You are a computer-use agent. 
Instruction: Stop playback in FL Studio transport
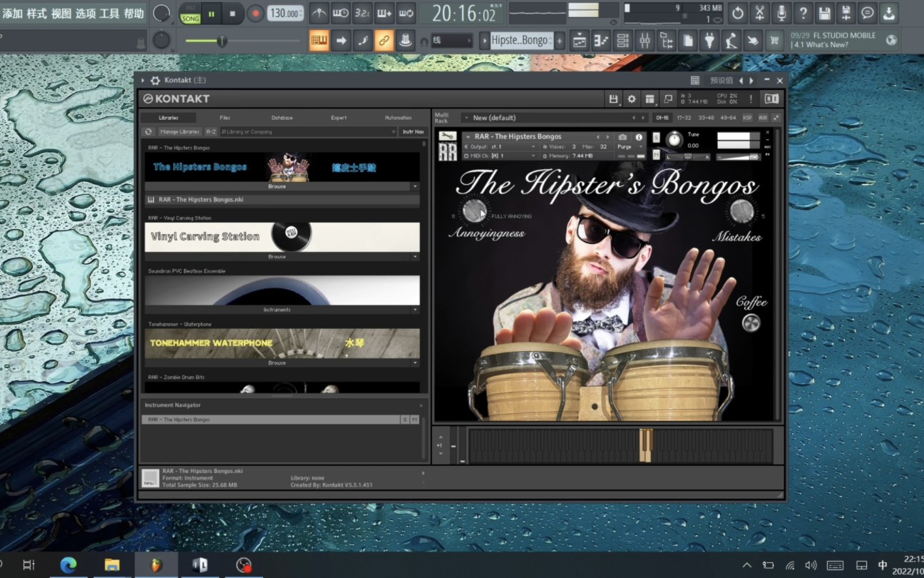pos(232,13)
